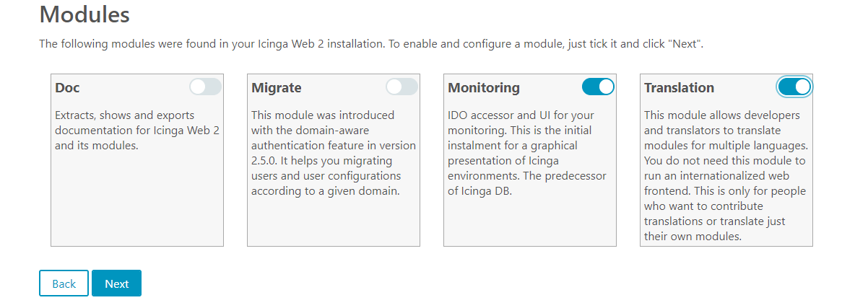Enable the Doc module toggle
Screen dimensions: 868x308
pos(206,87)
